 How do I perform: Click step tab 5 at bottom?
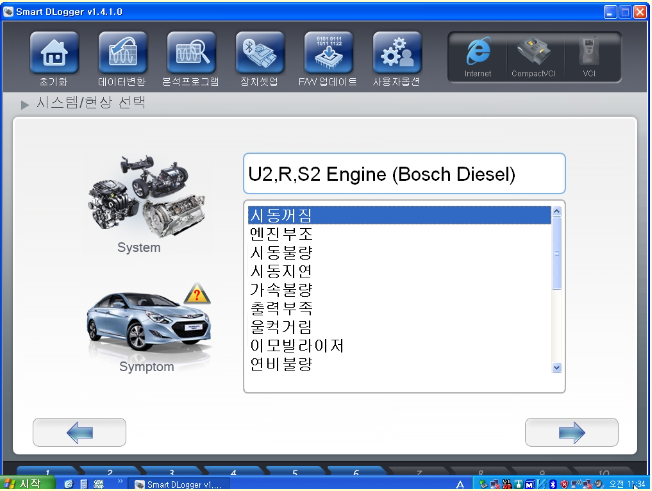(295, 471)
